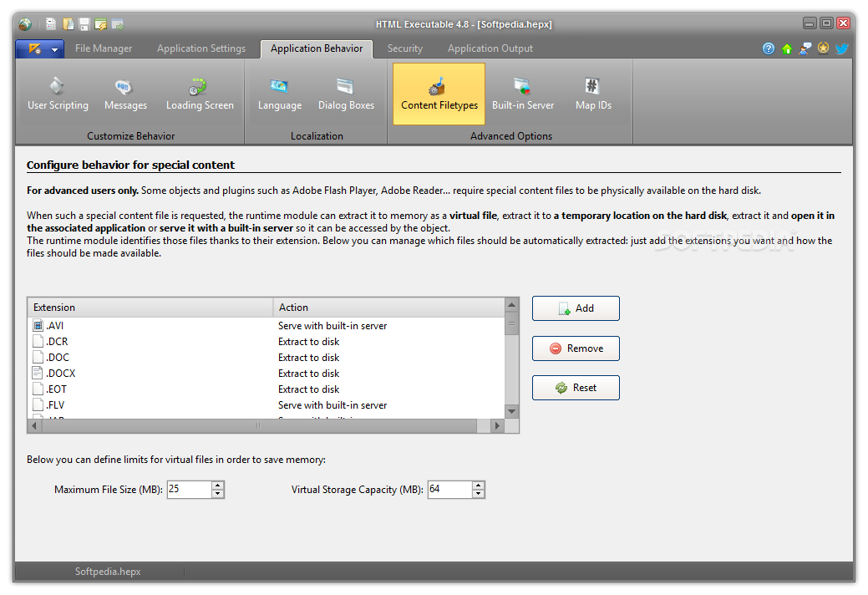Open the application menu dropdown button

pos(39,49)
